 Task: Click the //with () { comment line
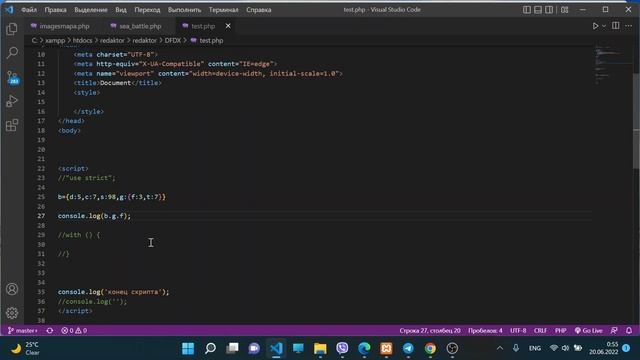[79, 235]
